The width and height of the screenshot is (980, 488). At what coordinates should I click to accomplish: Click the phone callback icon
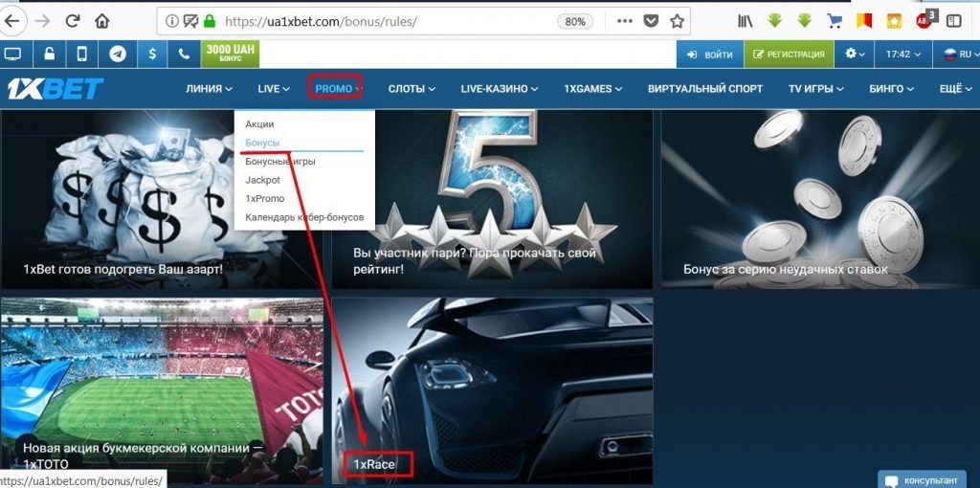tap(184, 55)
